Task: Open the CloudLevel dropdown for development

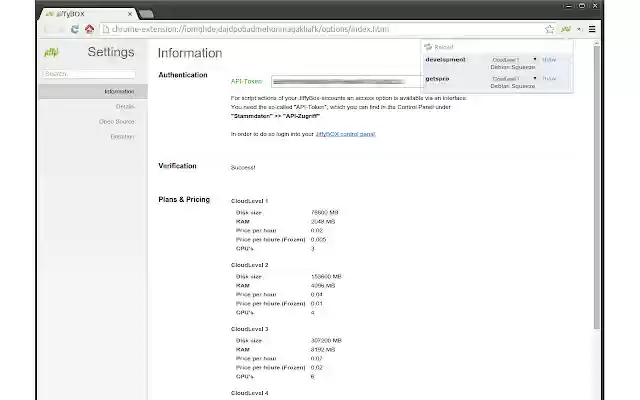Action: click(514, 60)
